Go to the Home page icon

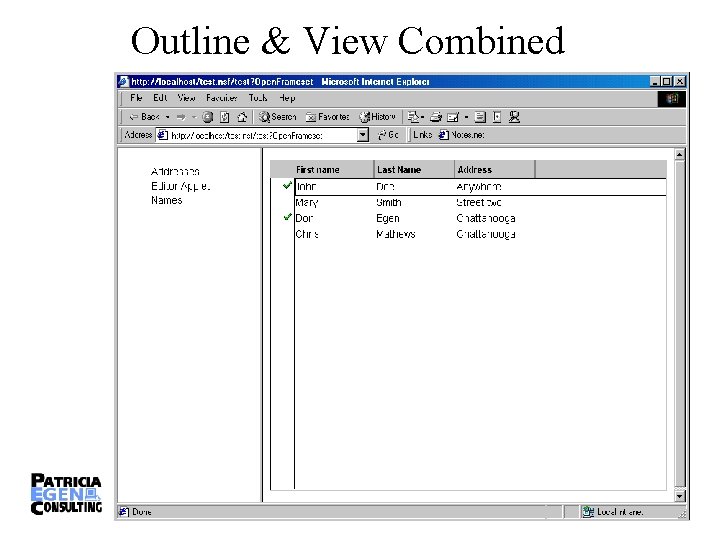point(242,117)
